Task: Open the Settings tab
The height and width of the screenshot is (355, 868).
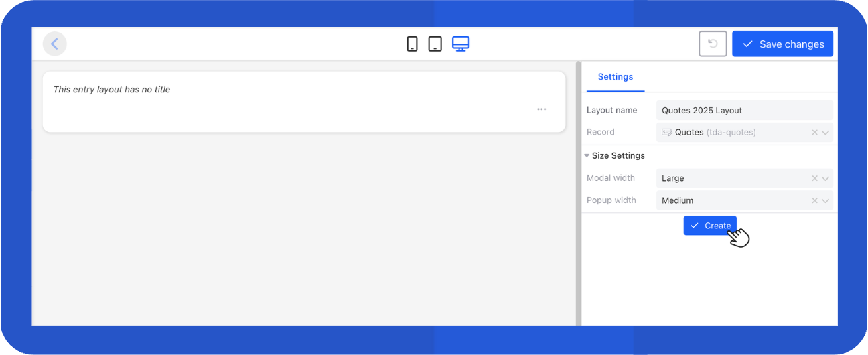Action: 616,77
